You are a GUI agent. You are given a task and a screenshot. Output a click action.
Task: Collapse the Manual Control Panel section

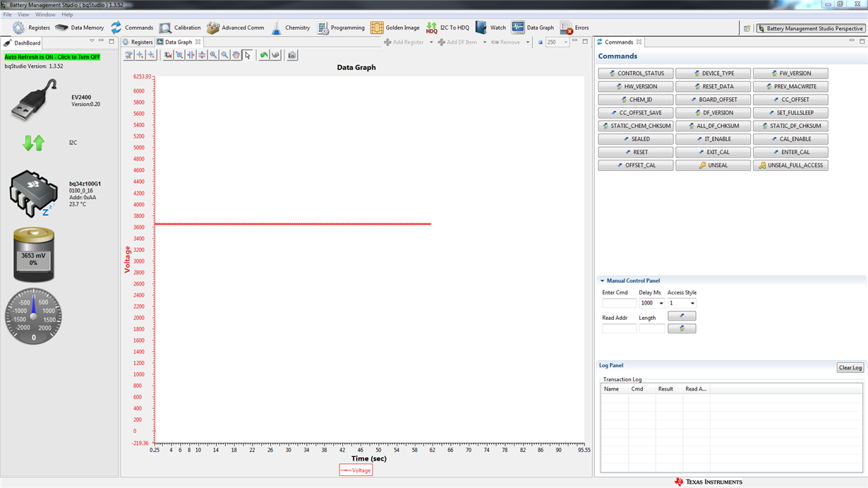pos(603,280)
